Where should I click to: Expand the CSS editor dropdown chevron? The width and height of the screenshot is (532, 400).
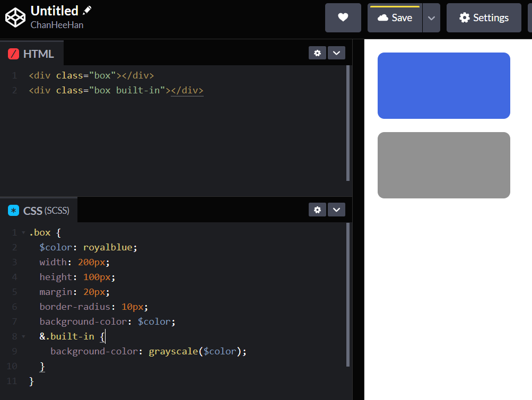pos(336,210)
